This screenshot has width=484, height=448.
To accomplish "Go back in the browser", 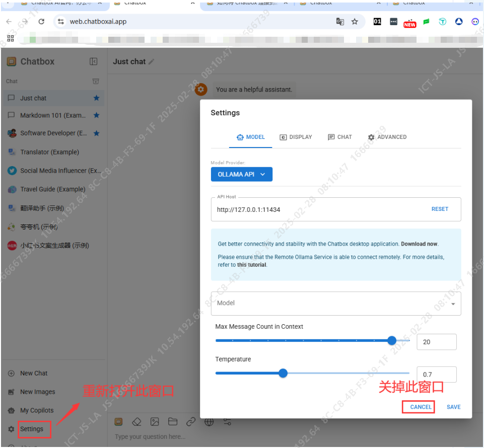I will pyautogui.click(x=9, y=22).
